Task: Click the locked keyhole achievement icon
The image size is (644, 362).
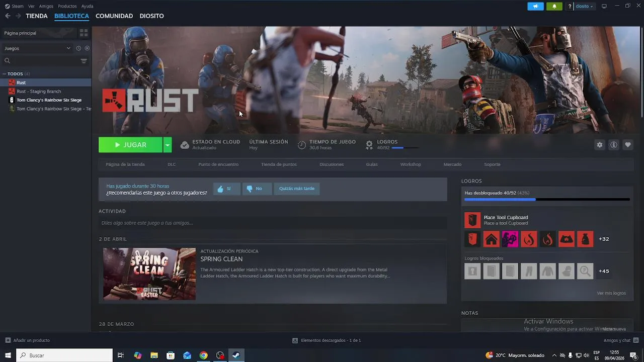Action: tap(472, 271)
